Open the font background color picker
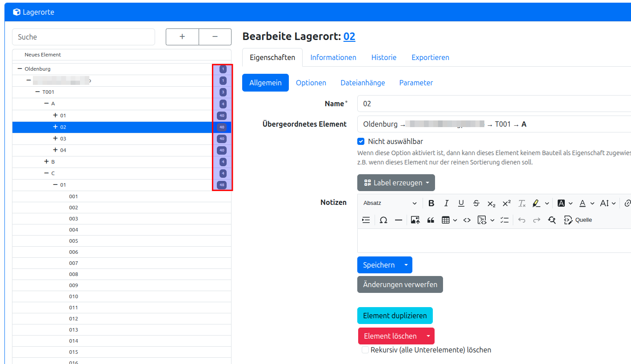The height and width of the screenshot is (364, 631). (561, 203)
